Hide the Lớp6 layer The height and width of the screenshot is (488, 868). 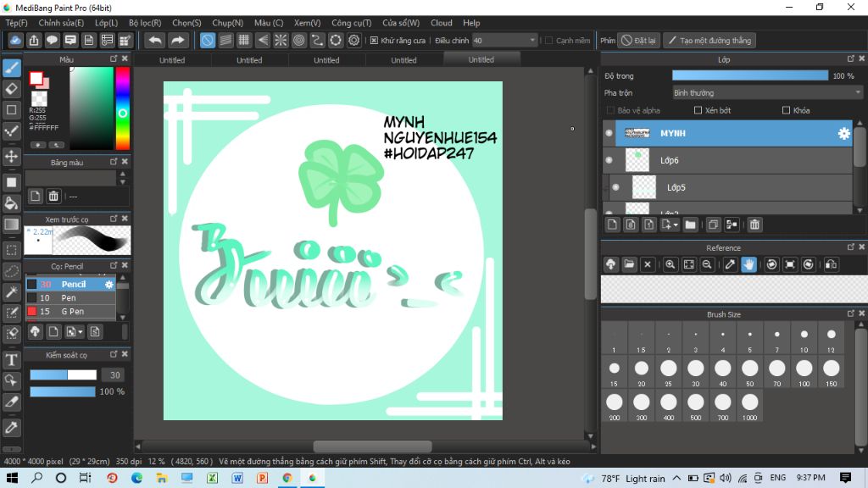tap(609, 160)
